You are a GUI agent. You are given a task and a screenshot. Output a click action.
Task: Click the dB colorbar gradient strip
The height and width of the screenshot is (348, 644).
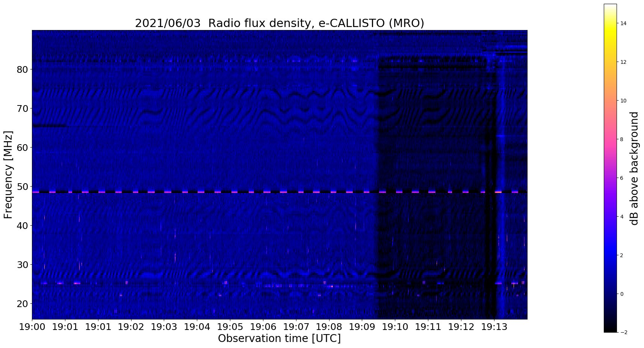[610, 168]
